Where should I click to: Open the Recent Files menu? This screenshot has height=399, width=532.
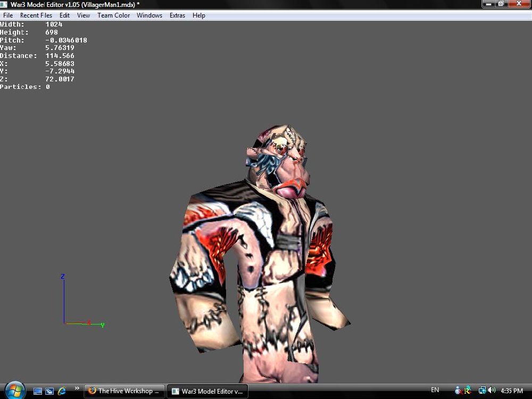click(36, 15)
